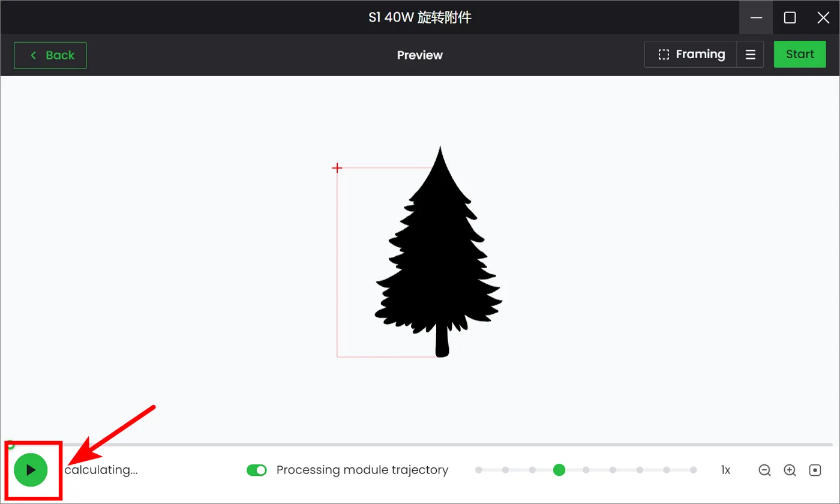Viewport: 840px width, 504px height.
Task: Click the black tree silhouette in the preview
Action: pos(439,252)
